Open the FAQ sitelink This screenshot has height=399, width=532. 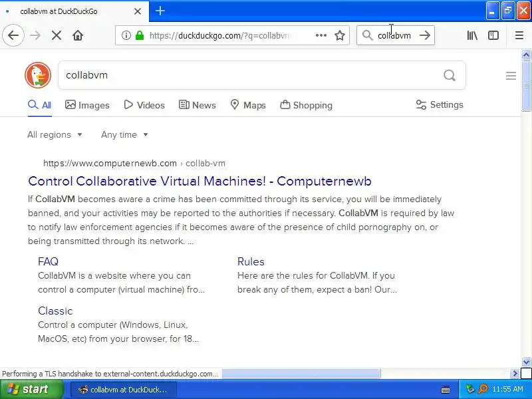(48, 261)
